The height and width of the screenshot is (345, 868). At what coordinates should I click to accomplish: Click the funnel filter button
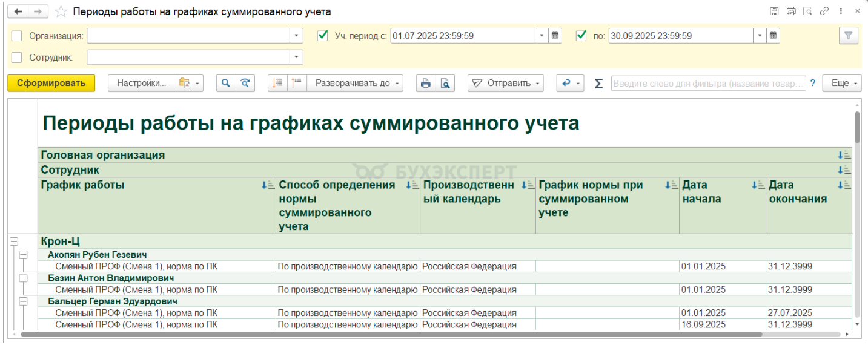pyautogui.click(x=848, y=36)
